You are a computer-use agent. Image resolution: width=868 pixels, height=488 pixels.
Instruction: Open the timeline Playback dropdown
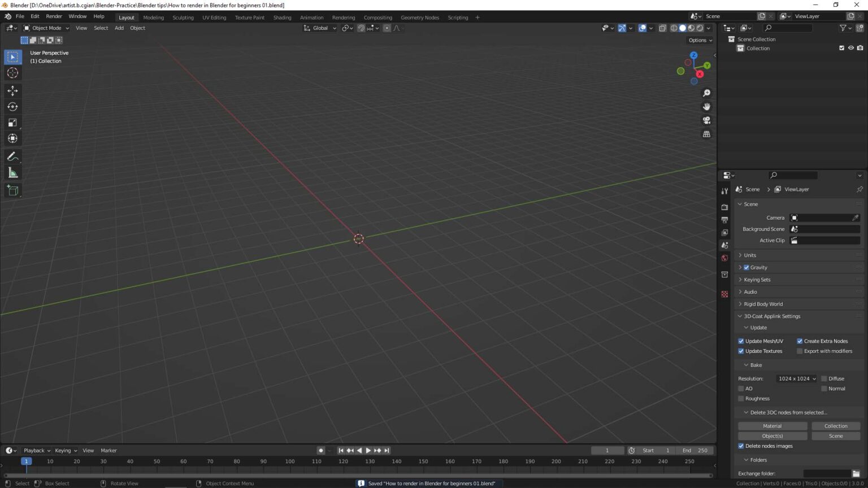click(x=37, y=451)
